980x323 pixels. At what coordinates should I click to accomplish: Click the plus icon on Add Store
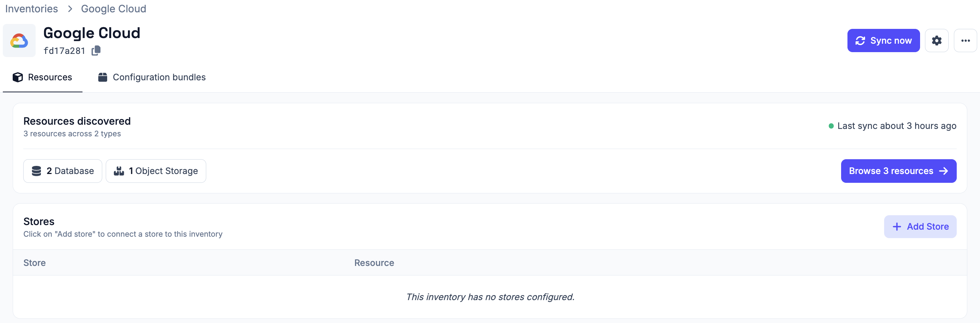click(x=897, y=226)
